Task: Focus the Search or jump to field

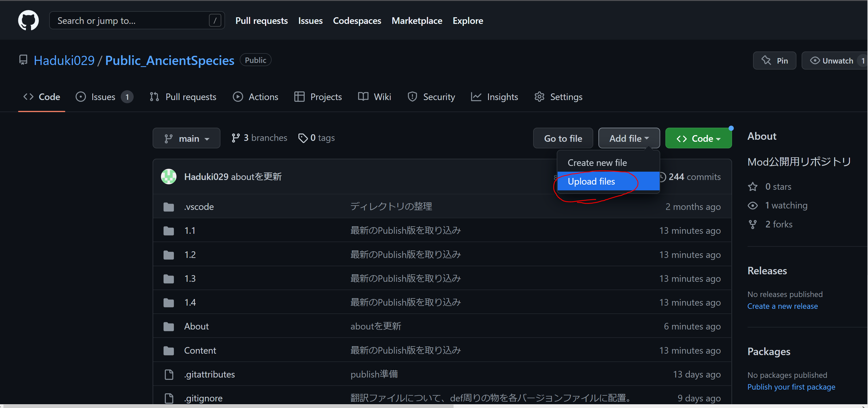Action: click(137, 21)
